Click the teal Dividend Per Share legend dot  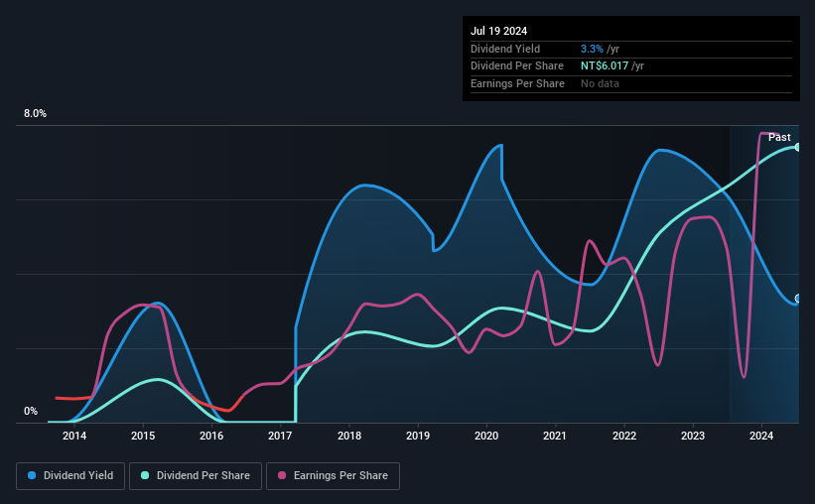pyautogui.click(x=145, y=475)
